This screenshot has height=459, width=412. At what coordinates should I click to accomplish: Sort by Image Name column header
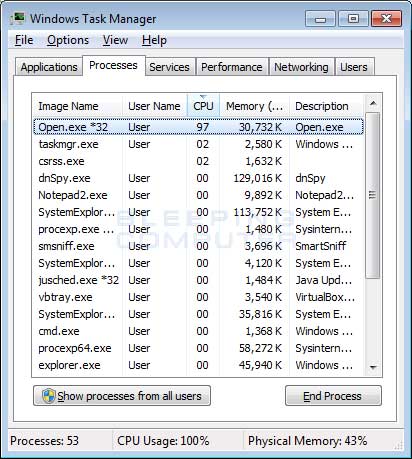pos(77,106)
